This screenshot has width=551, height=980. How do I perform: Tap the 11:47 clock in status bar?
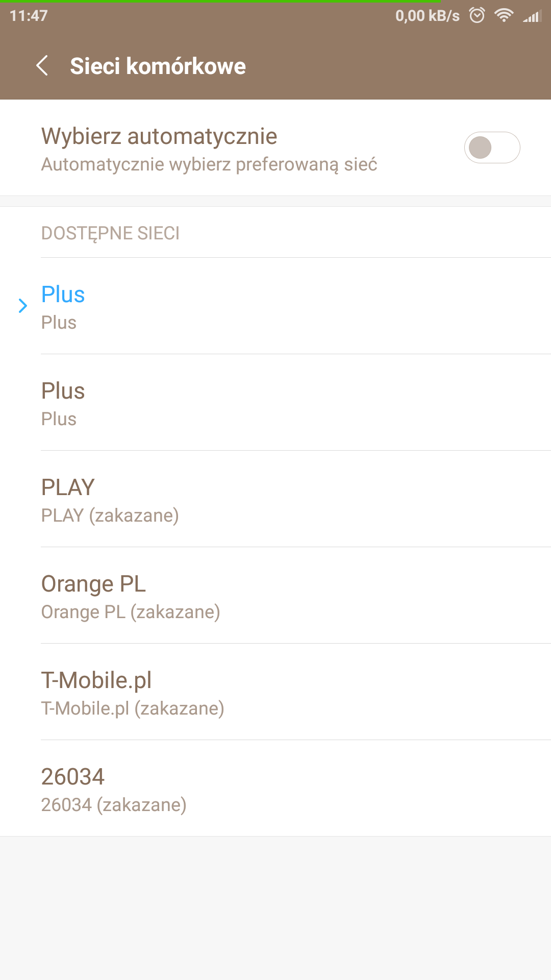tap(29, 16)
